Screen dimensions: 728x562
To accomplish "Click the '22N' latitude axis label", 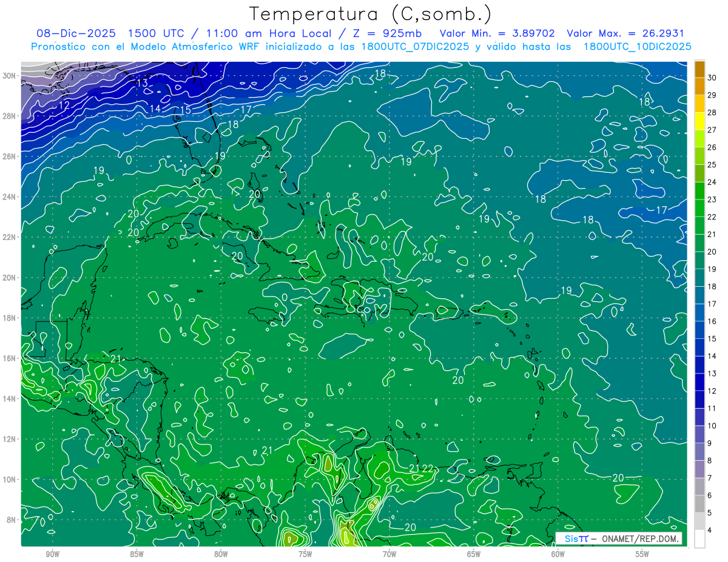I will (9, 237).
